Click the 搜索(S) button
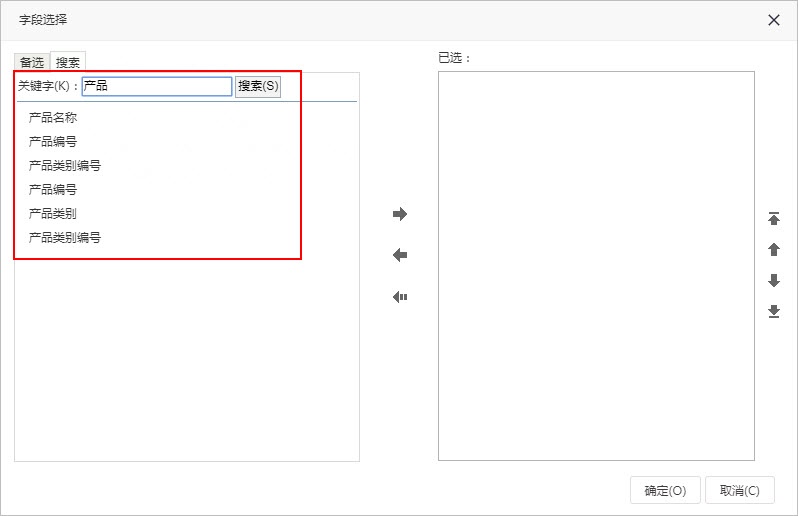 (258, 86)
